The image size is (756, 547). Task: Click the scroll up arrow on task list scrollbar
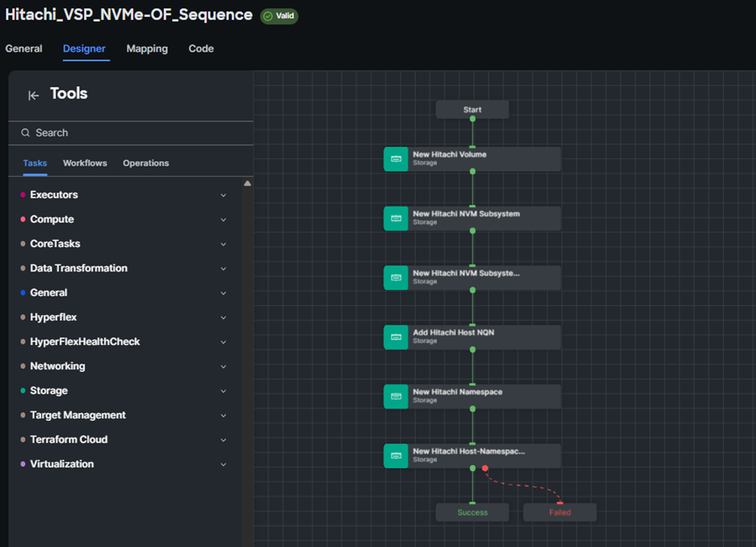[247, 183]
